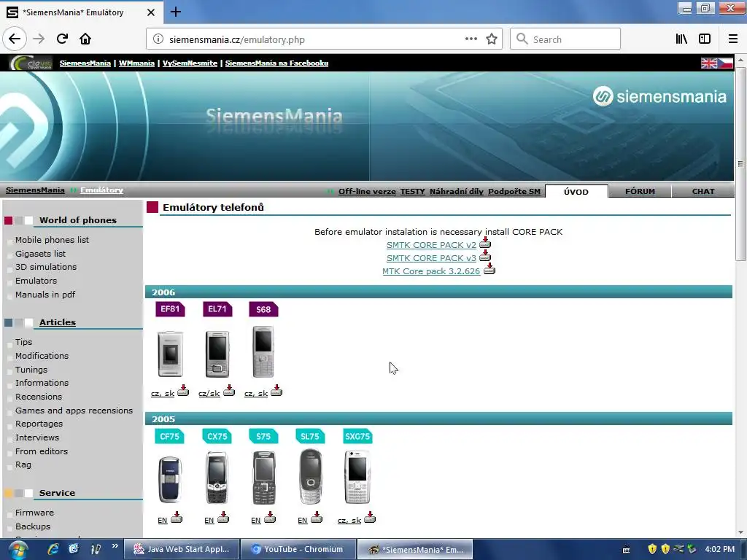Open Gigasets list in sidebar
Screen dimensions: 747x560
[x=41, y=253]
